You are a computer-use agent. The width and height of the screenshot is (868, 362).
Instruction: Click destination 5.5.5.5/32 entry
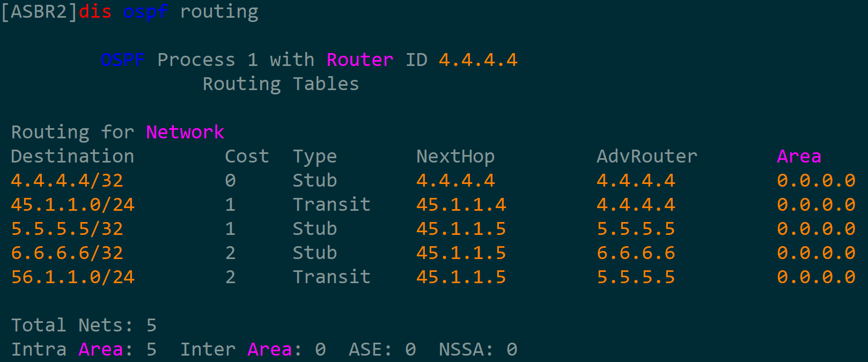pos(67,228)
